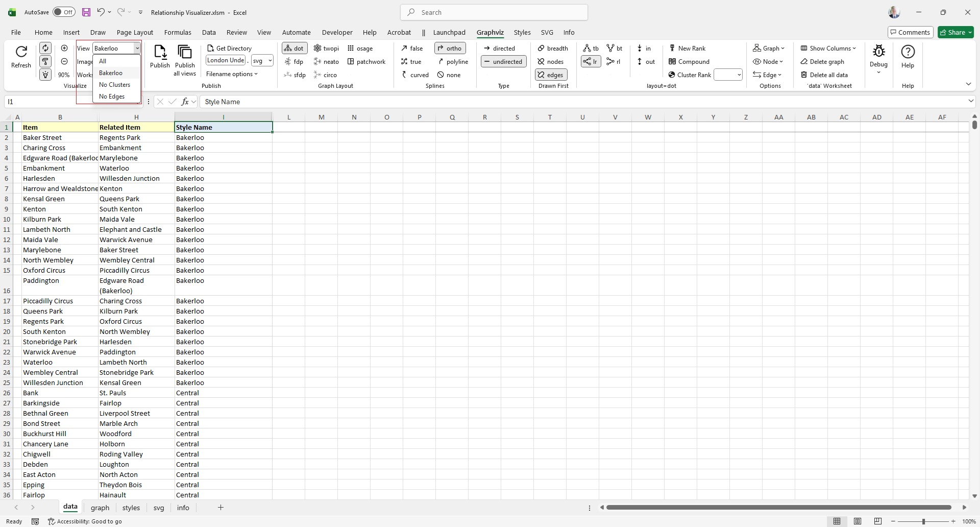The width and height of the screenshot is (980, 527).
Task: Open the Styles ribbon tab
Action: (x=522, y=32)
